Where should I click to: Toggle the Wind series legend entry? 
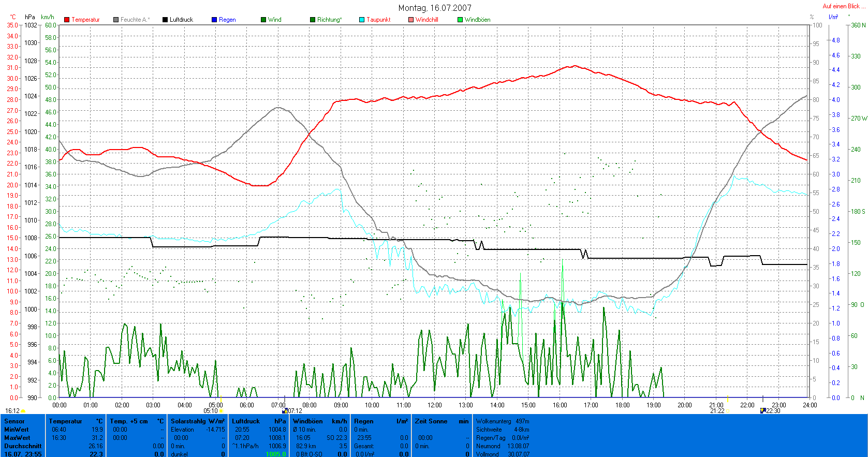pyautogui.click(x=271, y=20)
